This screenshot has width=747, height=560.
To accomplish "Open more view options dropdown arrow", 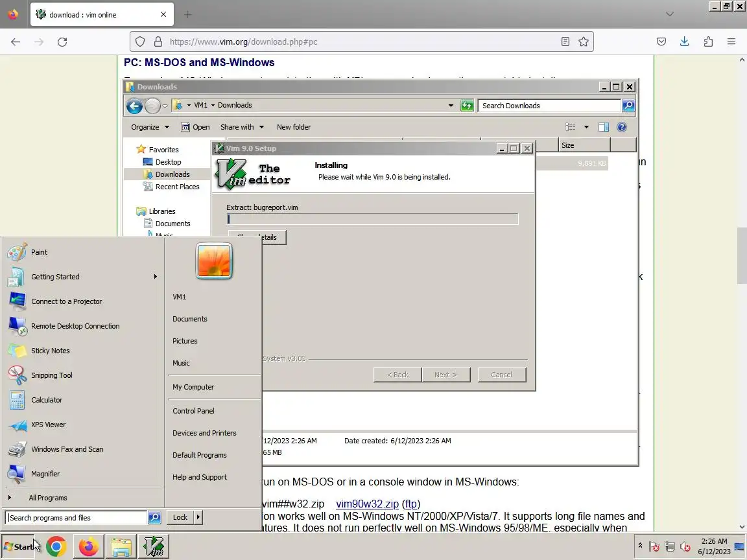I will 586,127.
